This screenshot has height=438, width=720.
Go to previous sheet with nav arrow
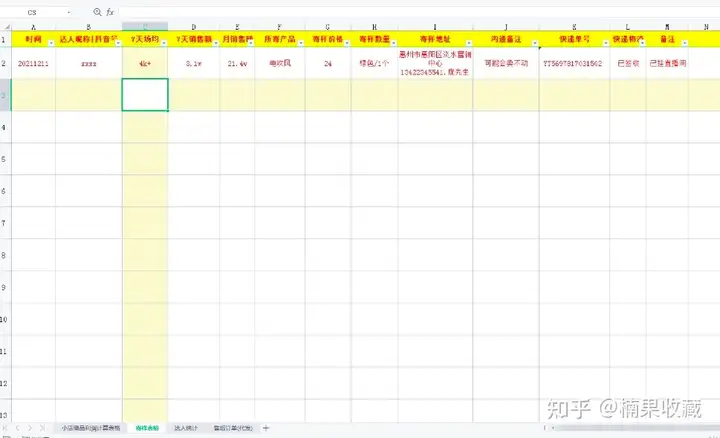[x=17, y=428]
